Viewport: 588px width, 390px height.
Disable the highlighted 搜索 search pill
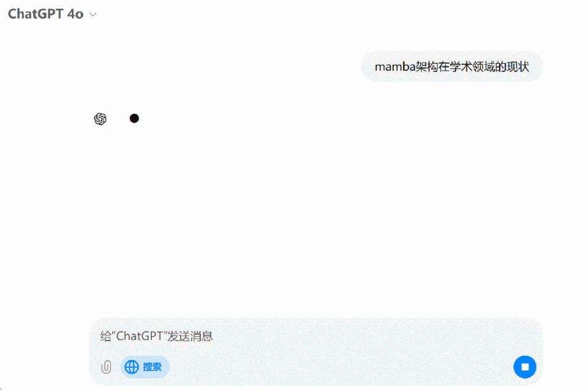(145, 367)
